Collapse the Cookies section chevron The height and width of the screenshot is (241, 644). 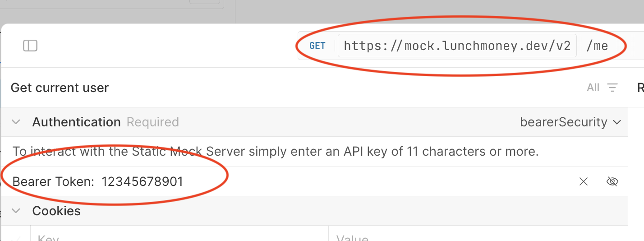16,211
